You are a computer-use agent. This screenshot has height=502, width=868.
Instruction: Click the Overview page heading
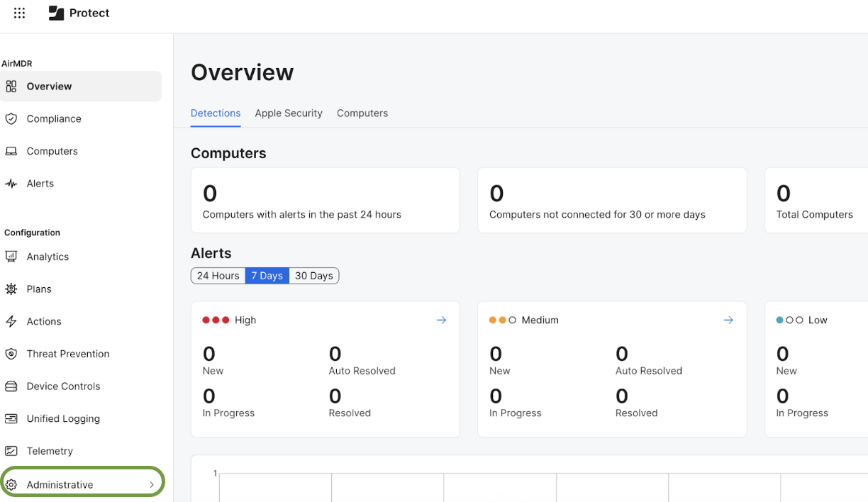point(243,72)
